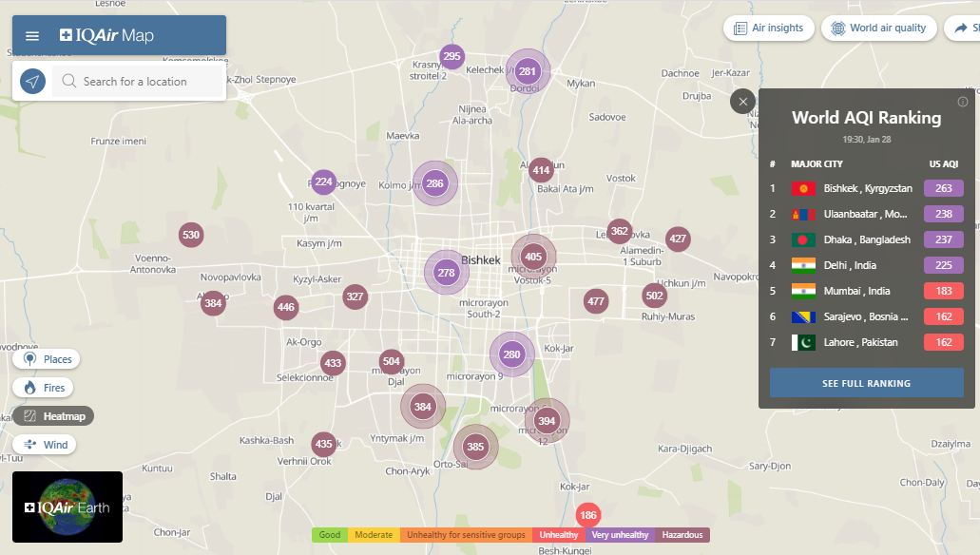Select the 186 AQI station marker
Image resolution: width=980 pixels, height=555 pixels.
coord(588,516)
